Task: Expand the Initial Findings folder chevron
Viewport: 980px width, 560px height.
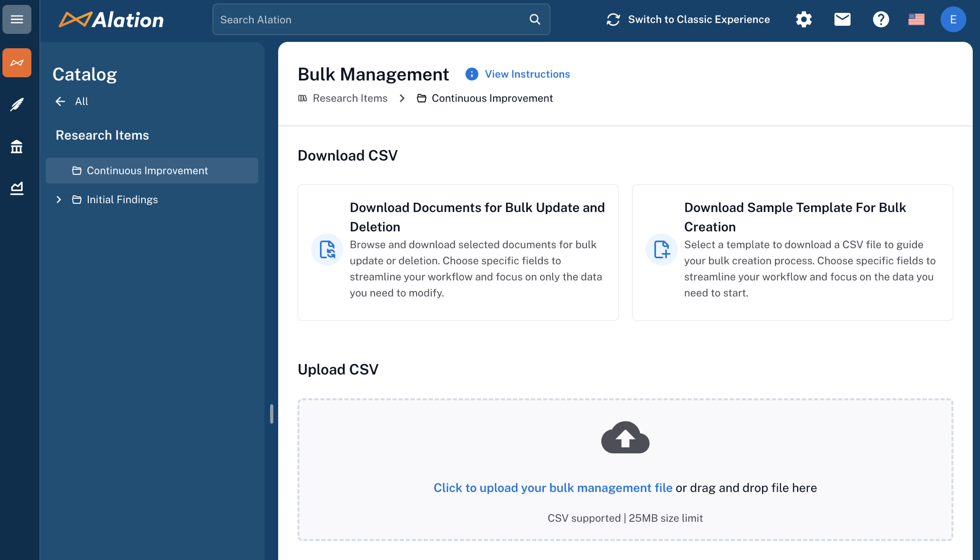Action: click(x=59, y=200)
